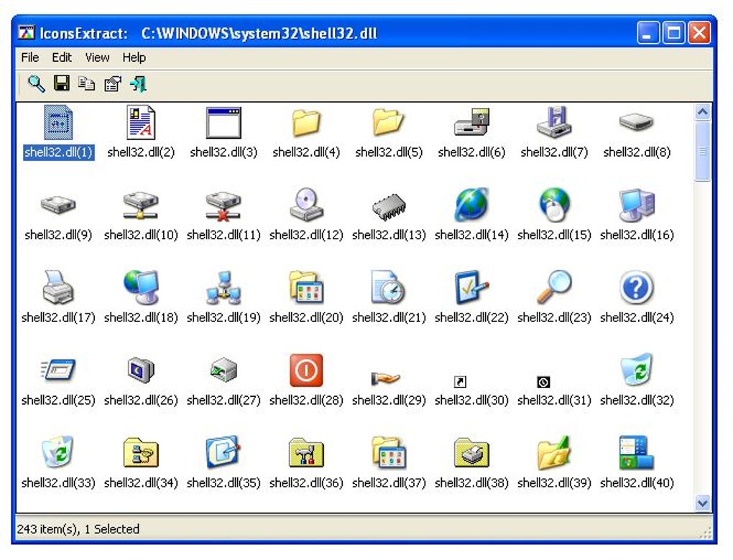Select the open folder with arrow shell32.dll(39)
This screenshot has height=560, width=733.
point(554,452)
